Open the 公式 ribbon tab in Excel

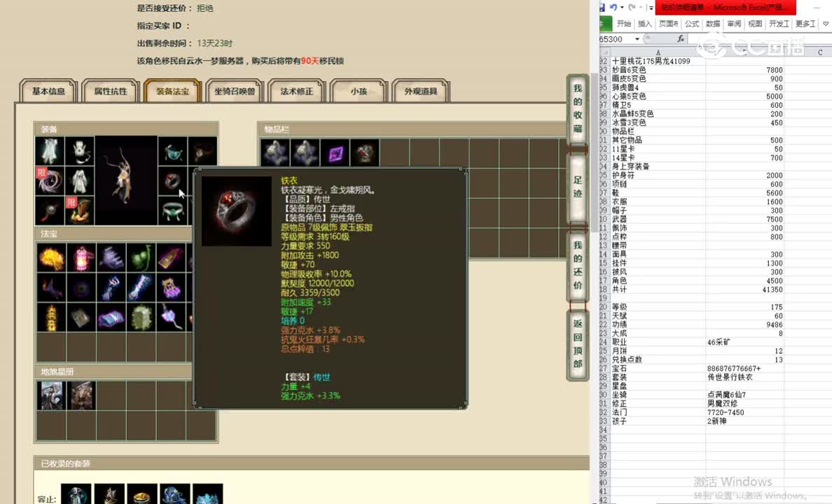(692, 24)
